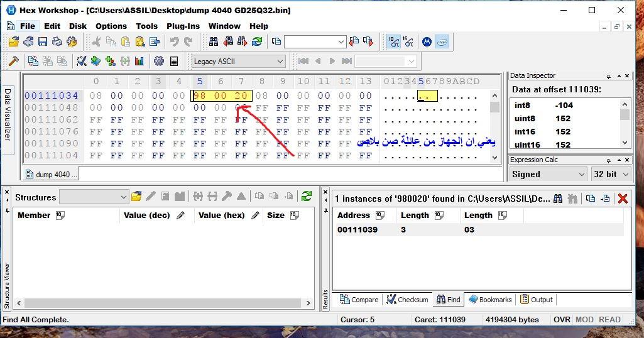Toggle decimal offset display glasses icon
Screen dimensions: 644x338
point(394,42)
